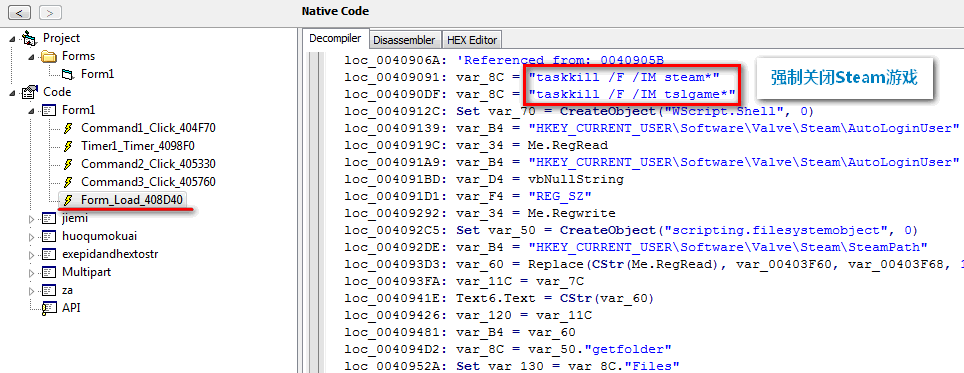Select Command3_Click_405760 procedure entry
This screenshot has height=373, width=964.
[x=148, y=182]
